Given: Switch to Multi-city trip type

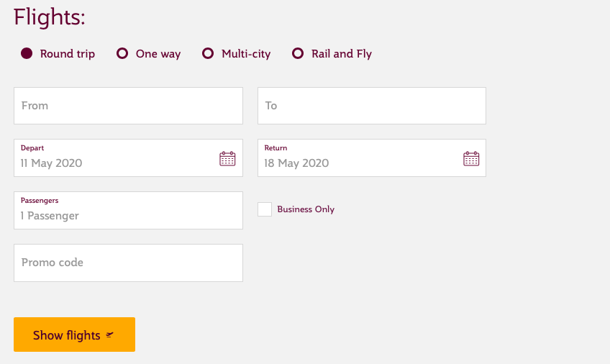Looking at the screenshot, I should click(208, 53).
